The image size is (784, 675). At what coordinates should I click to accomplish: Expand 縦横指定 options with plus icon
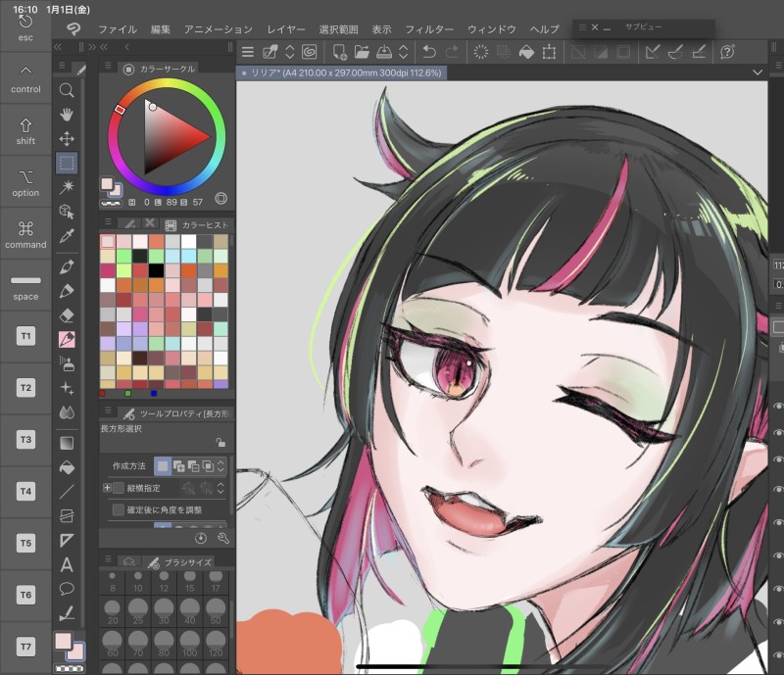(x=107, y=488)
